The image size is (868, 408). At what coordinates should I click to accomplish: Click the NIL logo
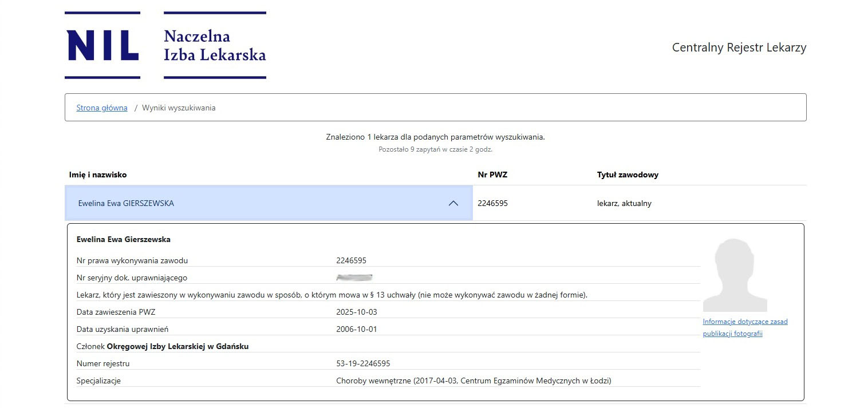[102, 45]
